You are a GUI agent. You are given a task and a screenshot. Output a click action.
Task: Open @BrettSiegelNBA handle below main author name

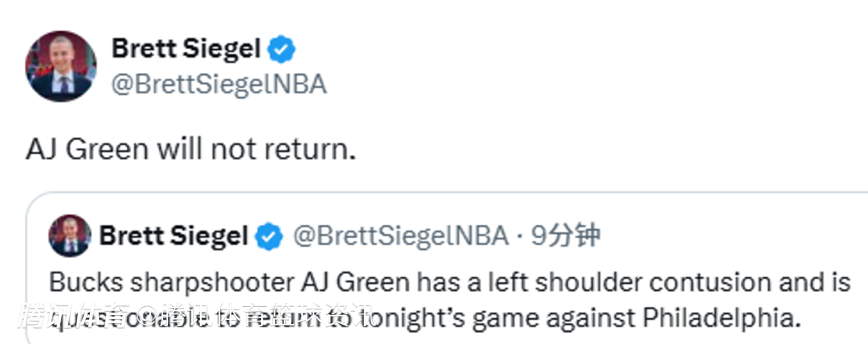click(219, 84)
